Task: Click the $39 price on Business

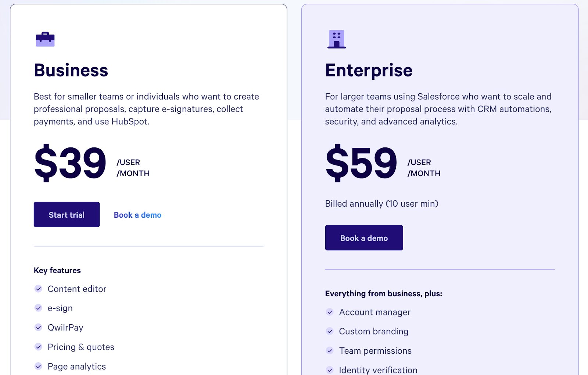Action: coord(70,162)
